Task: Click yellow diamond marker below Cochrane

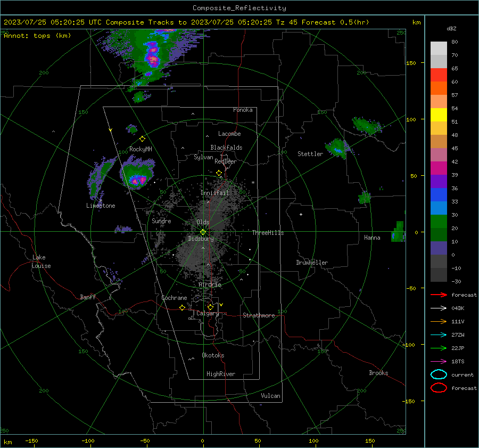Action: (182, 307)
